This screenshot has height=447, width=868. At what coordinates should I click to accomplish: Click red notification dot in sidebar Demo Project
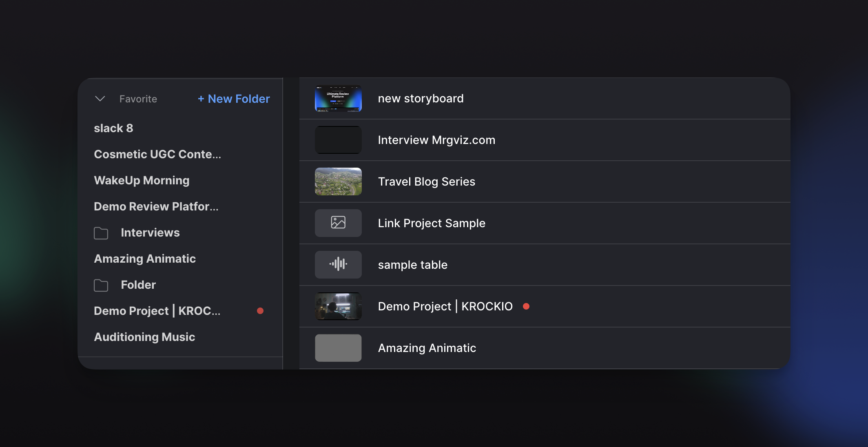click(260, 311)
